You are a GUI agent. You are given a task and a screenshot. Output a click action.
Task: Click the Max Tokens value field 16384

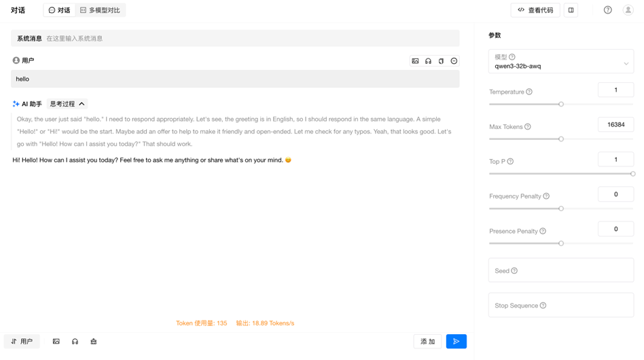(615, 125)
